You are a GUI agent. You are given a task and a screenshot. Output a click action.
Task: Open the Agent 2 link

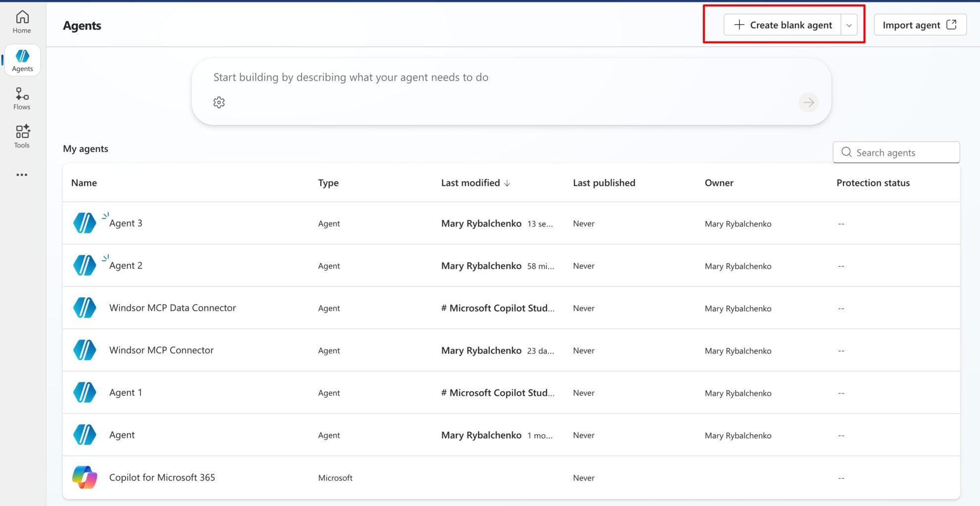click(x=126, y=266)
